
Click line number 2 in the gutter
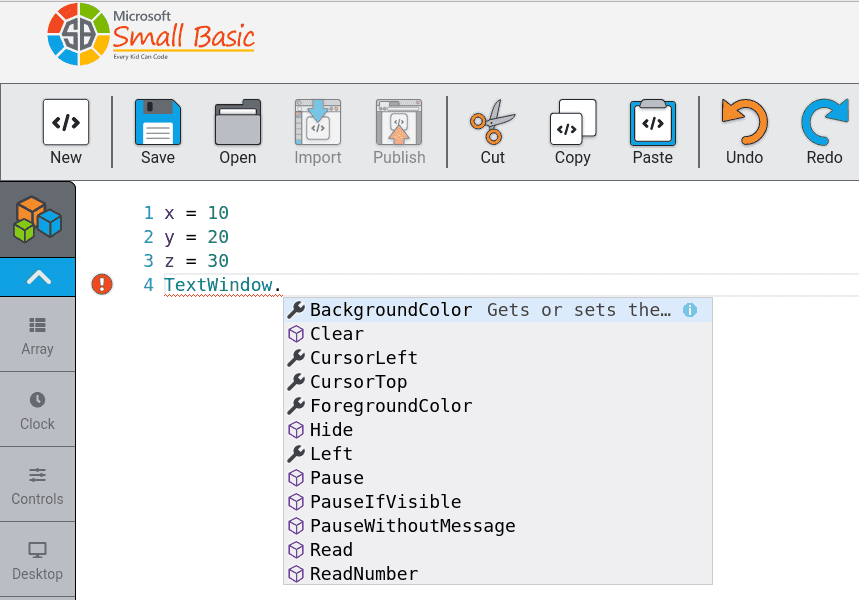(x=148, y=237)
